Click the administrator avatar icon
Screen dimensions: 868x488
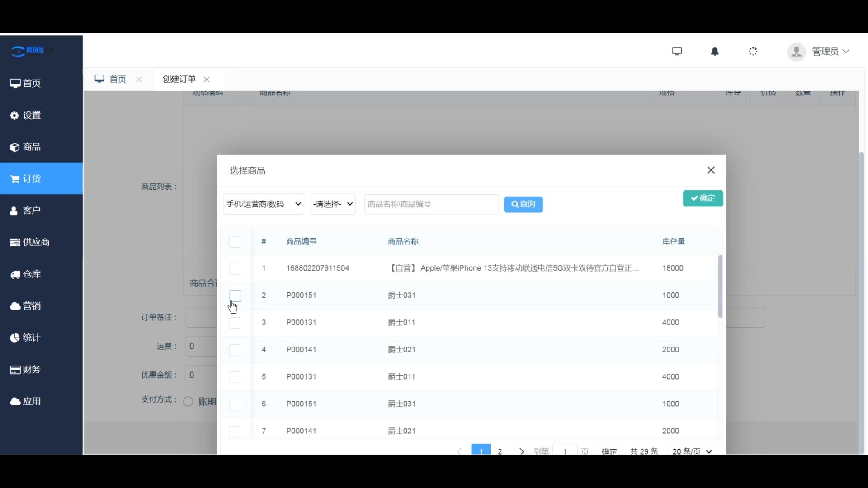796,52
